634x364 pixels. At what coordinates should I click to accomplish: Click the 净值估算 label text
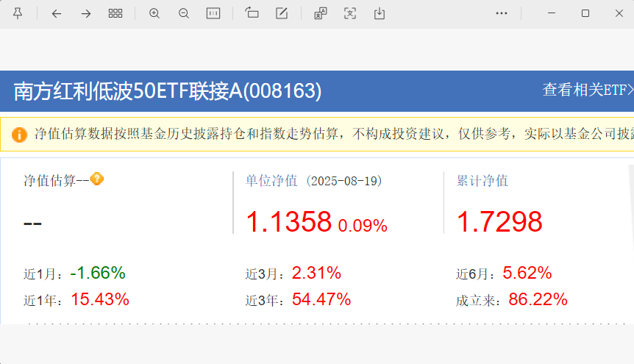tap(50, 181)
